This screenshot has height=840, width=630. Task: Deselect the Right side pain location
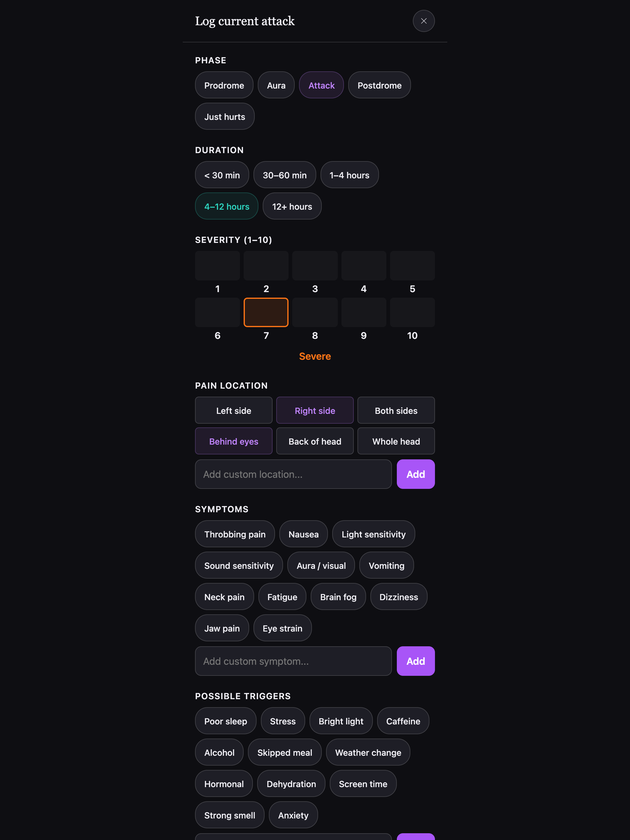(x=315, y=410)
